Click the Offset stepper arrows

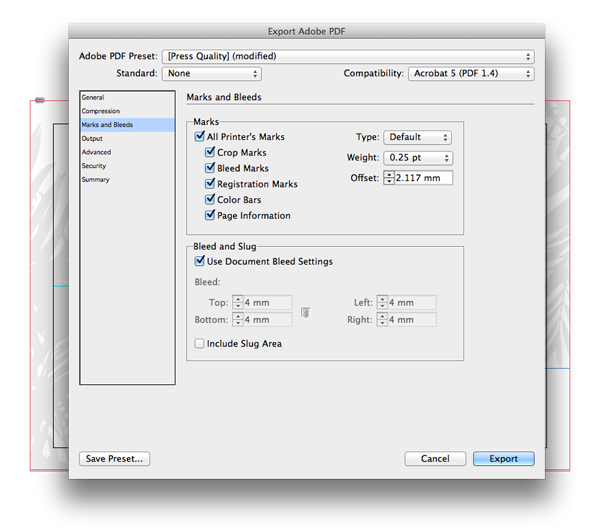tap(389, 178)
